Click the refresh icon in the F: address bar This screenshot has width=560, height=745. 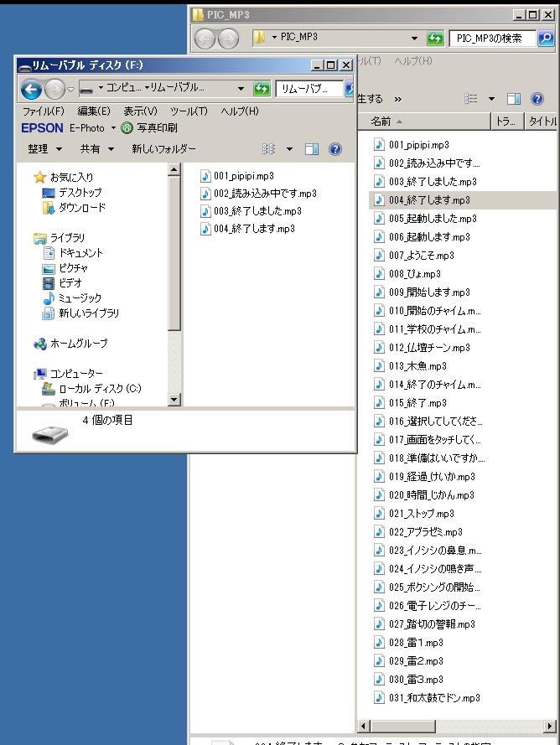coord(262,89)
